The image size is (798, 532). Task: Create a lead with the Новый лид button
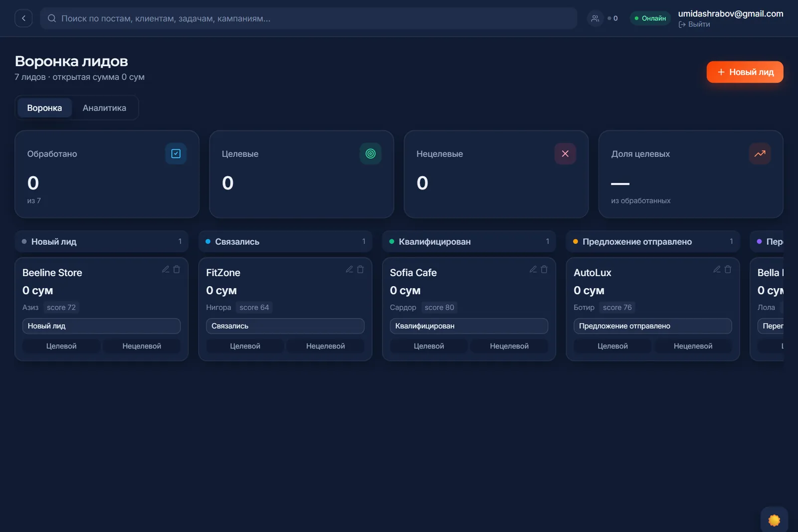point(745,72)
